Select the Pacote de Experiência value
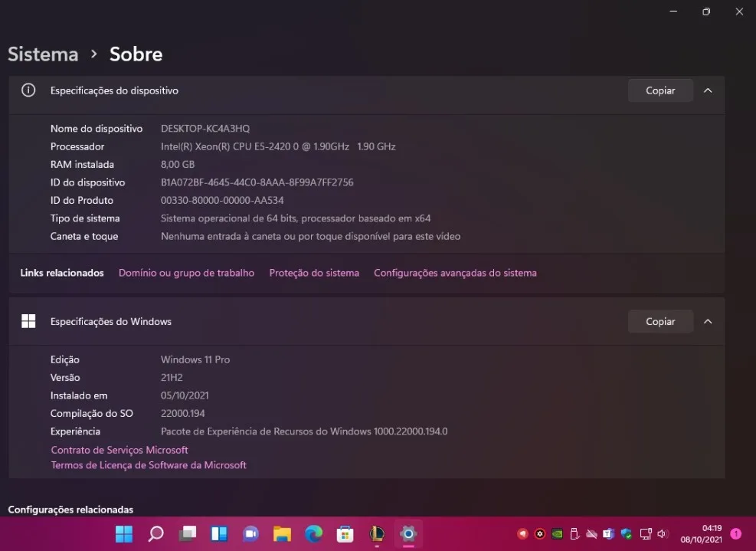 [x=304, y=431]
